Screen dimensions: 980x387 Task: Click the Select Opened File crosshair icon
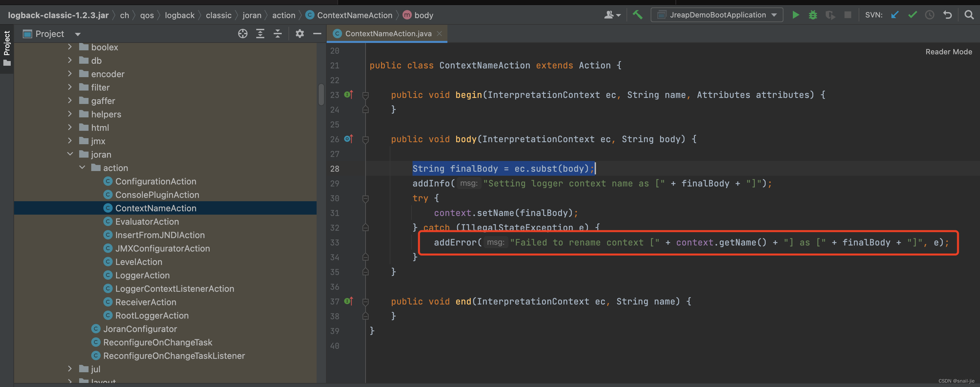[243, 34]
